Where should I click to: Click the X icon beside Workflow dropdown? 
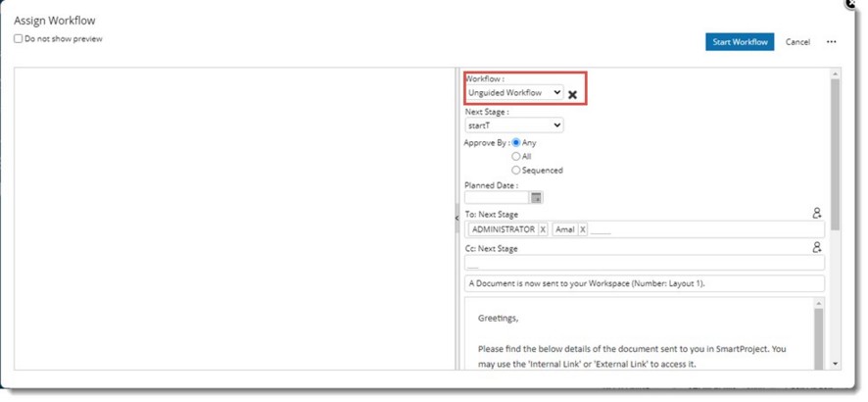tap(572, 95)
